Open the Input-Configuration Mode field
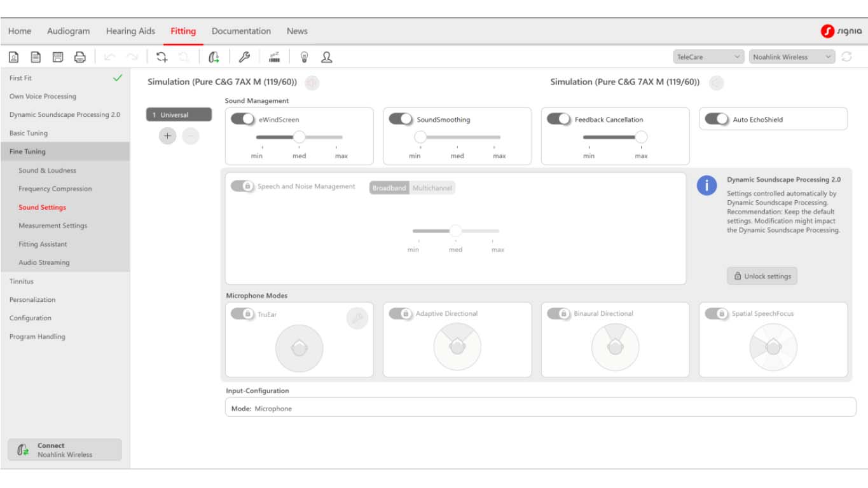Viewport: 868px width, 488px height. click(x=541, y=409)
